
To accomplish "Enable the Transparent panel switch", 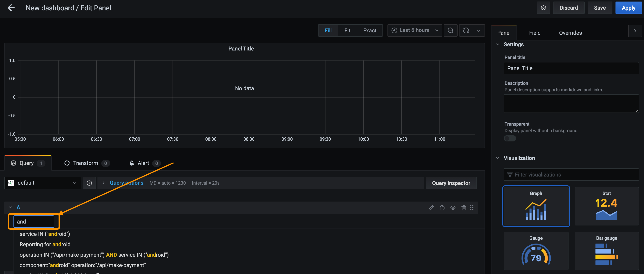I will click(510, 138).
